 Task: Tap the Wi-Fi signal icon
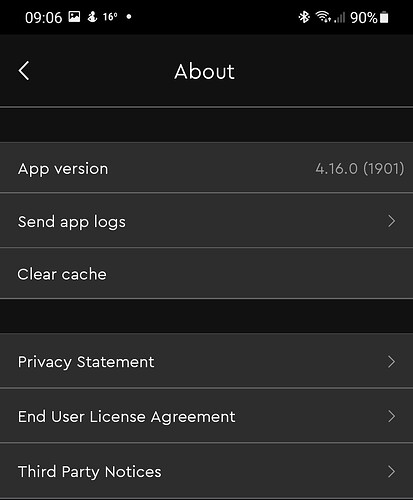tap(323, 17)
